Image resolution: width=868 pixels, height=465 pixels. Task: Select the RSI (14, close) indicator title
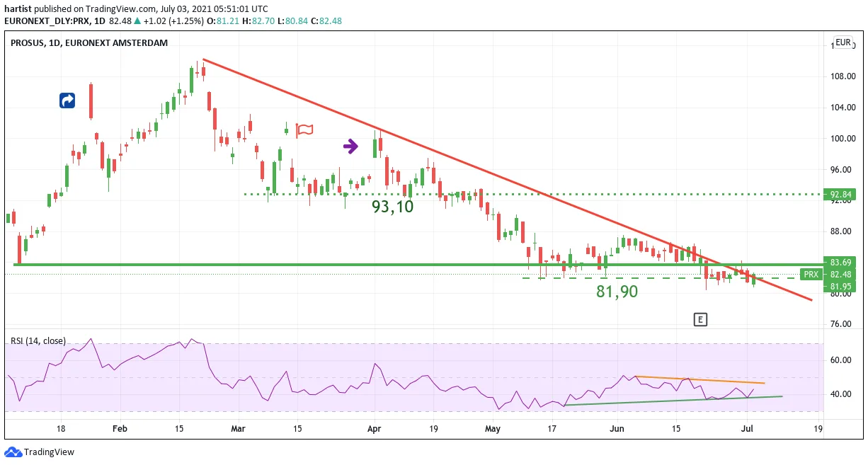click(38, 340)
